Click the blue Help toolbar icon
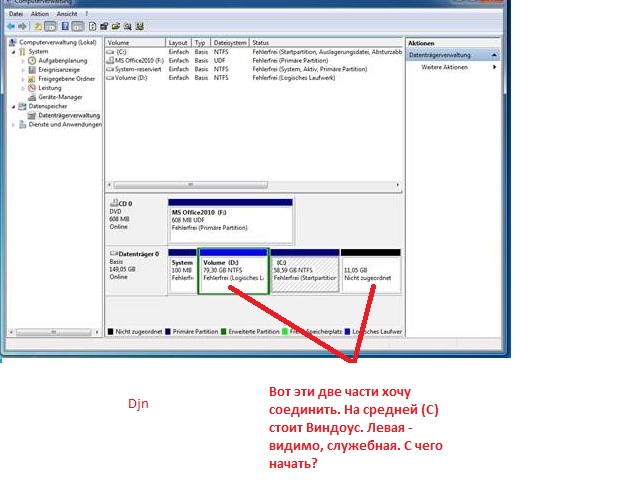Screen dimensions: 631x492 tap(64, 27)
